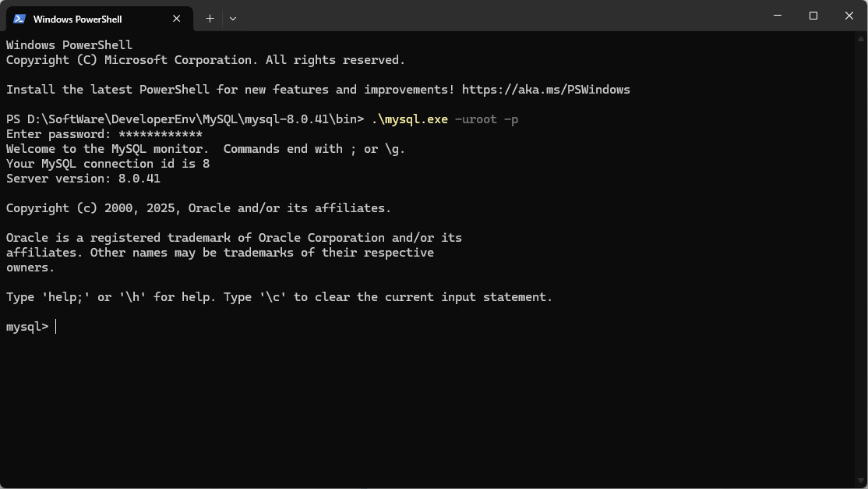The width and height of the screenshot is (868, 489).
Task: Click the Enter password line
Action: 101,133
